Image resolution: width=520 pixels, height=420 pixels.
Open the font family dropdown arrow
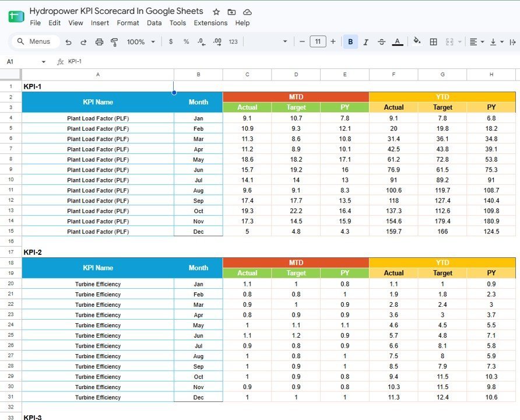click(x=285, y=41)
